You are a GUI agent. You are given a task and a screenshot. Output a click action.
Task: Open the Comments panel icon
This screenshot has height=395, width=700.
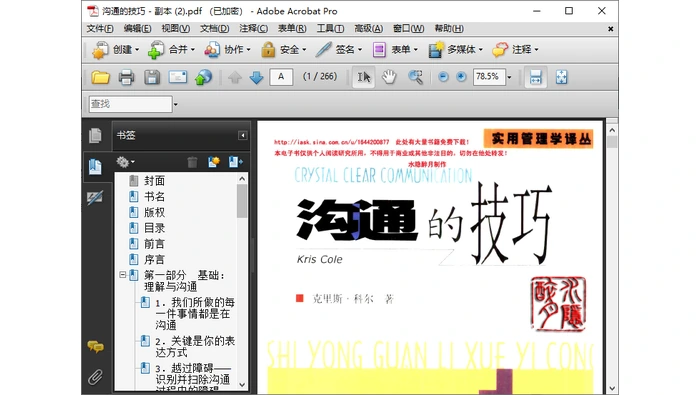95,346
